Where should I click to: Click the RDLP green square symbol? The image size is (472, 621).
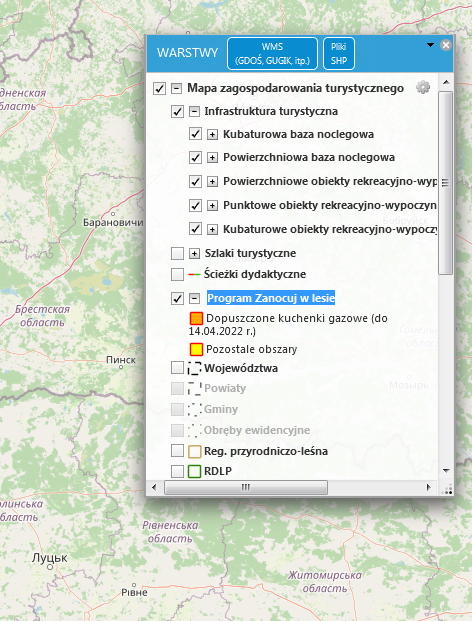click(x=194, y=471)
